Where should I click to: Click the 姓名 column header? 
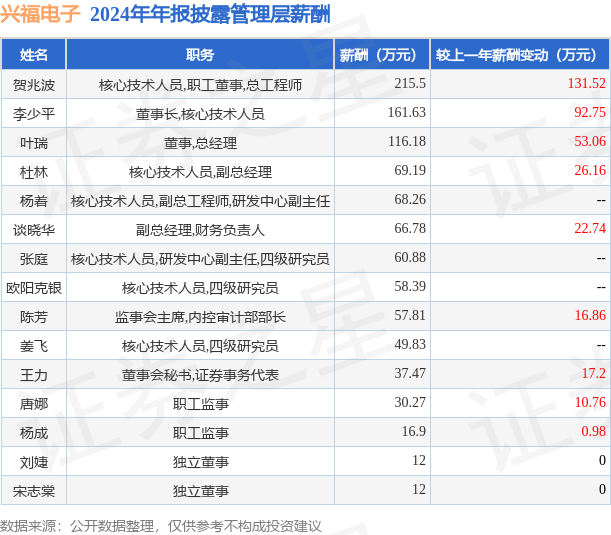34,55
